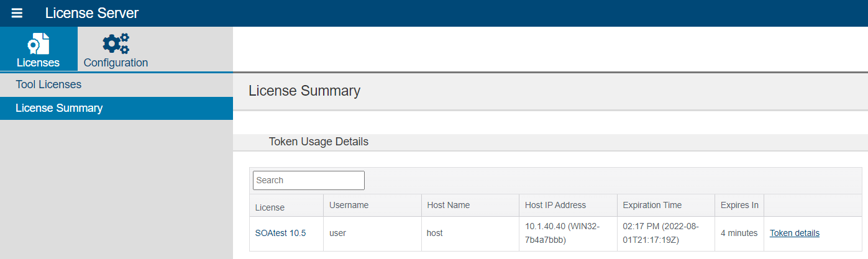Focus the Search input field

pos(309,180)
